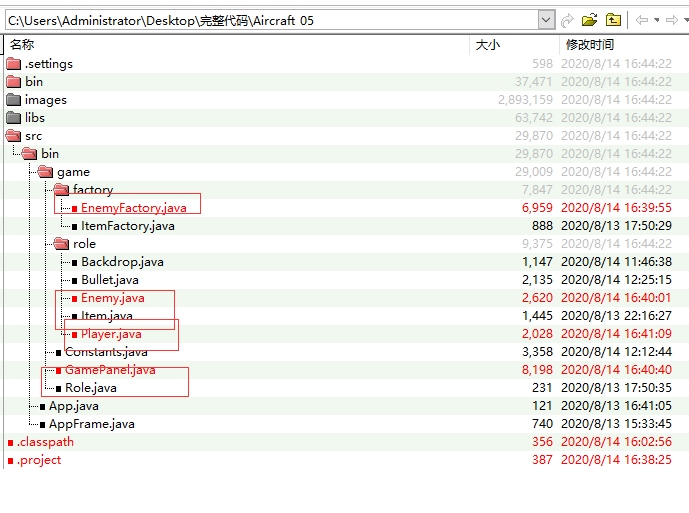Click the red file marker of EnemyFactory.java
689x513 pixels.
click(74, 209)
